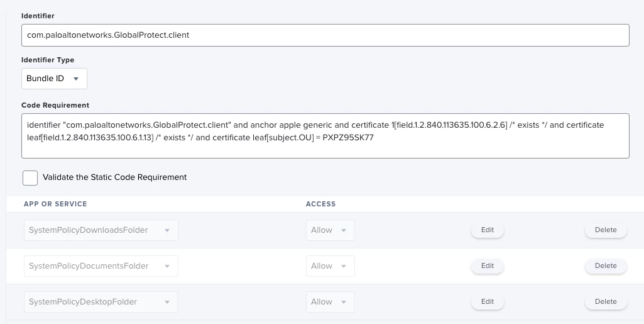
Task: Open Allow access dropdown for Downloads folder
Action: pos(330,230)
